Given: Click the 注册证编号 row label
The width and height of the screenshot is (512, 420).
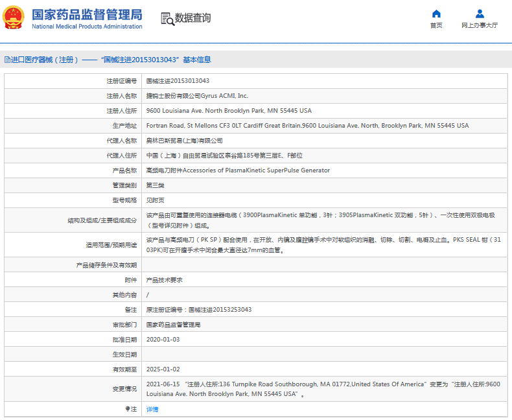Looking at the screenshot, I should (121, 81).
